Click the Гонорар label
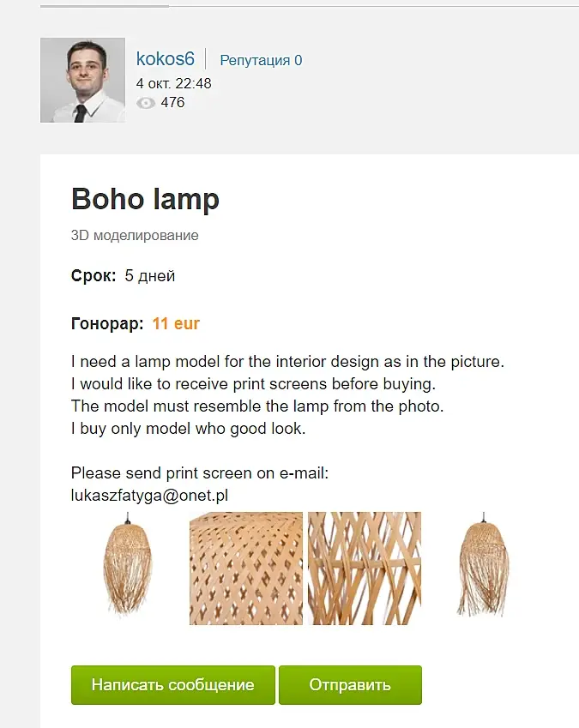This screenshot has width=579, height=728. coord(107,324)
